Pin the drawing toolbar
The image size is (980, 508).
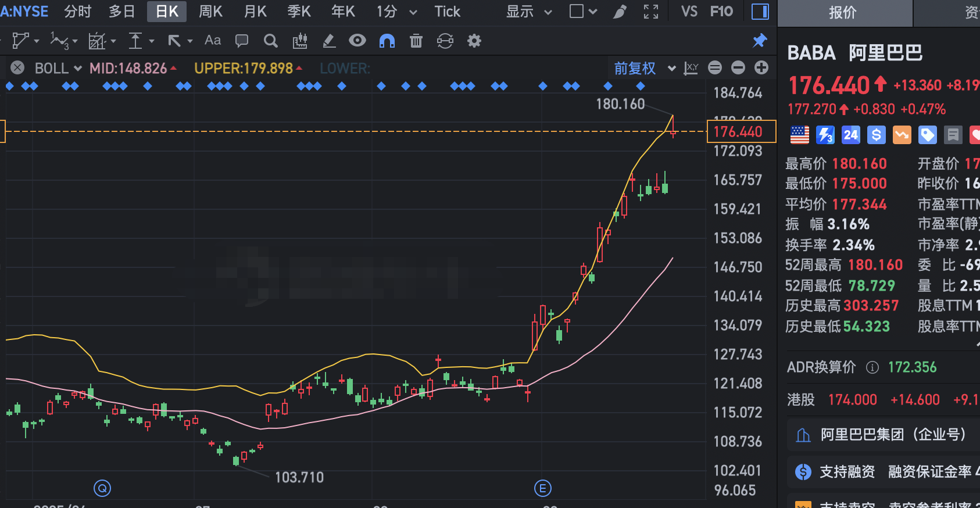(760, 40)
